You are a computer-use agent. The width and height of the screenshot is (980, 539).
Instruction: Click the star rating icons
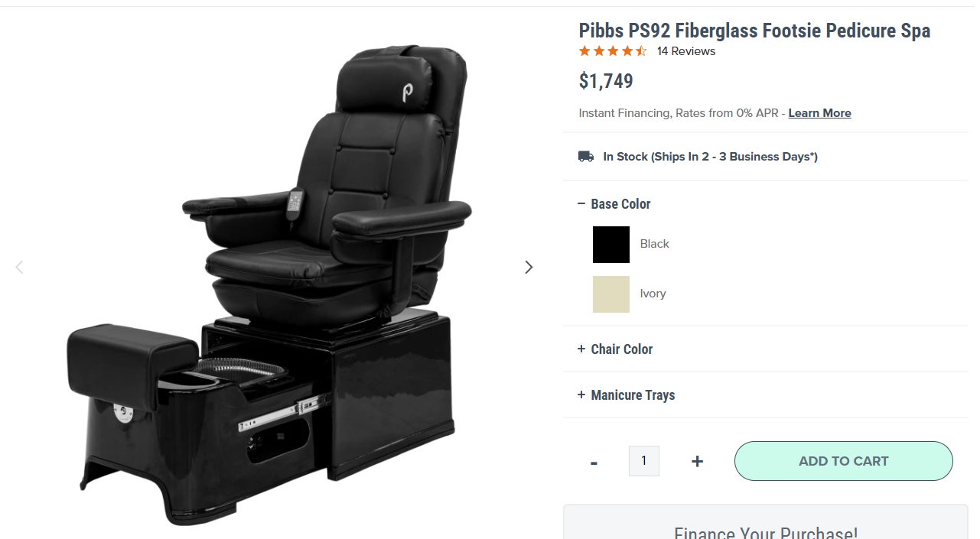pyautogui.click(x=613, y=51)
